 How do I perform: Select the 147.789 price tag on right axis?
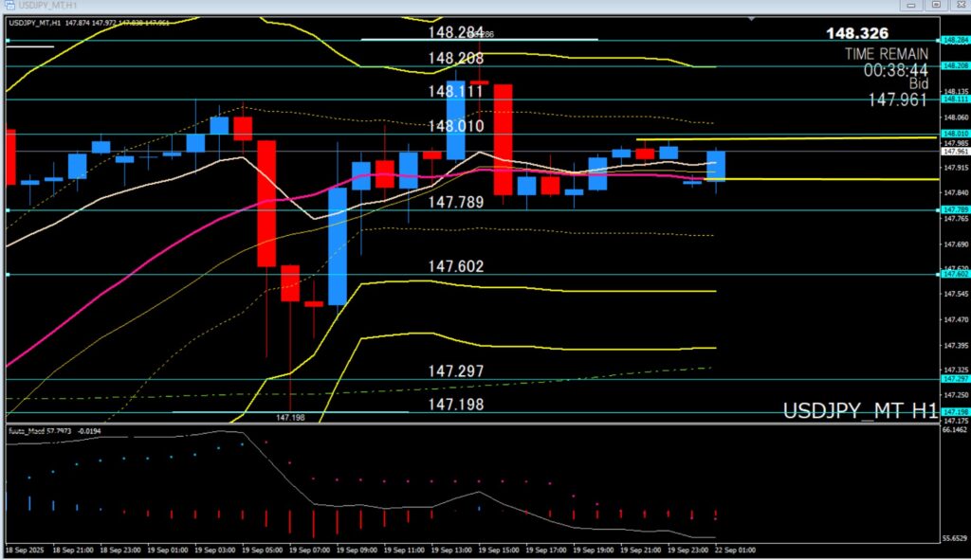point(953,209)
